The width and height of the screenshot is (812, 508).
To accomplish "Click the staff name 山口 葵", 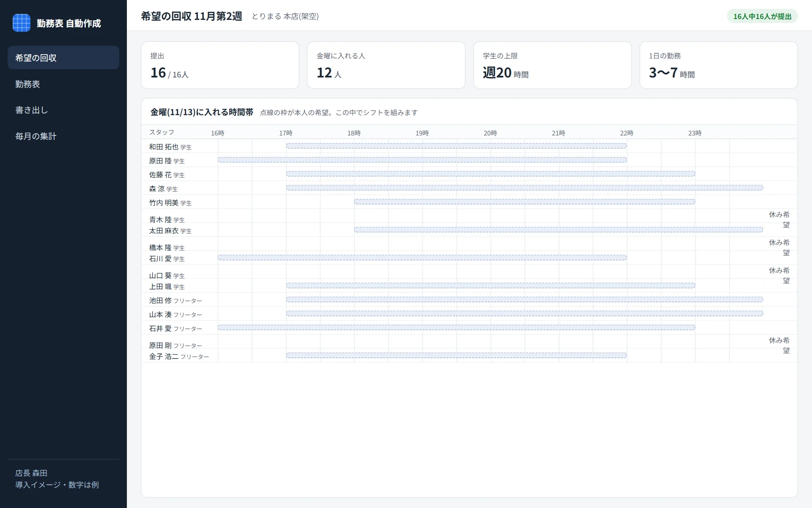I will click(160, 276).
